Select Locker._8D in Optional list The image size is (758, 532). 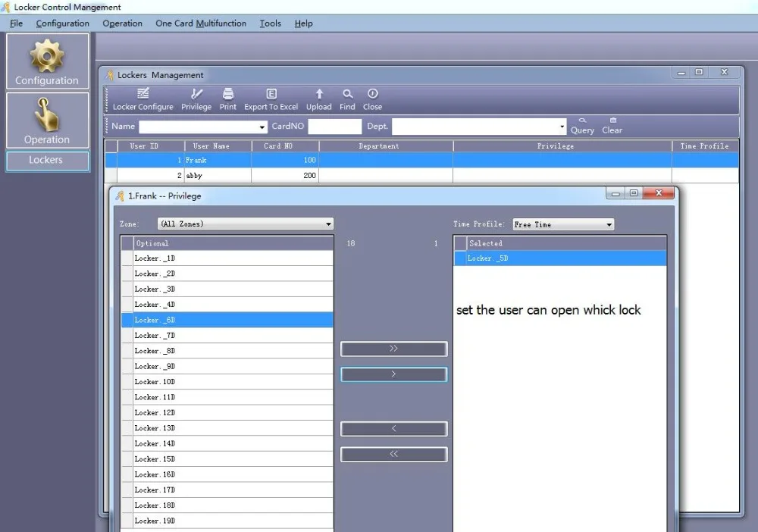point(227,351)
